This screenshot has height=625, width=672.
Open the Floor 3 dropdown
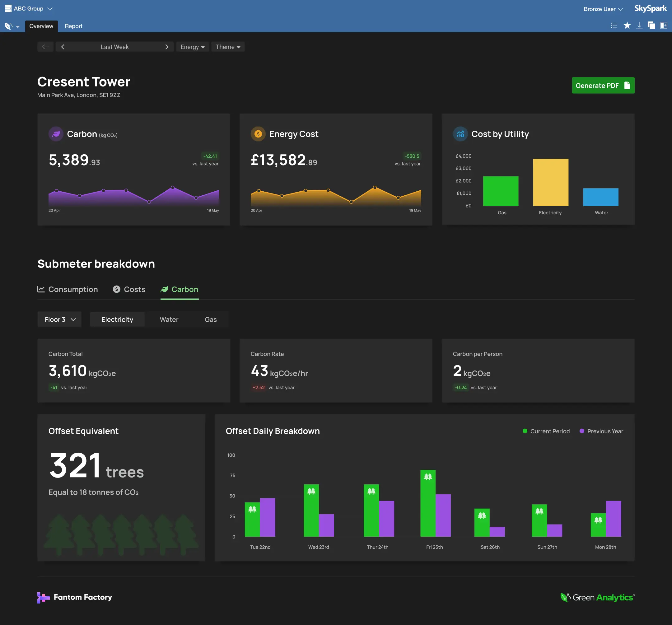click(59, 319)
